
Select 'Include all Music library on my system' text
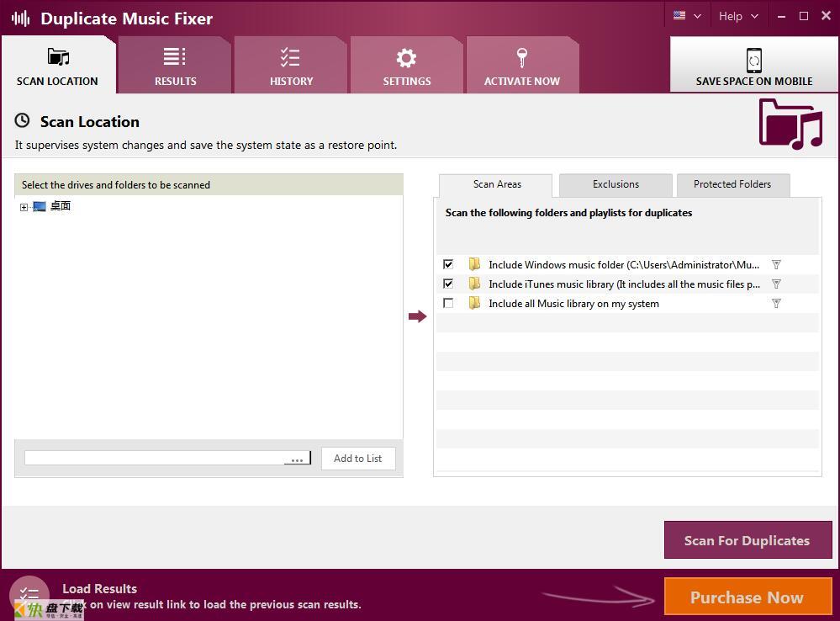(573, 304)
